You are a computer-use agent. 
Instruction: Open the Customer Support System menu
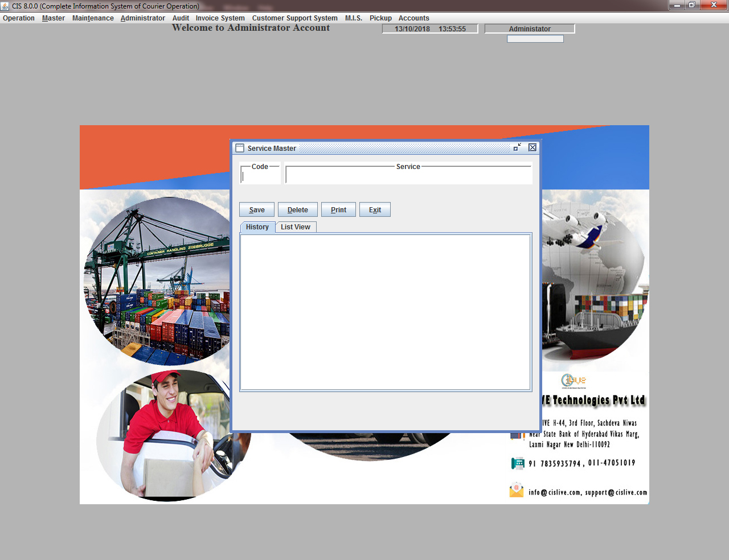pyautogui.click(x=295, y=18)
